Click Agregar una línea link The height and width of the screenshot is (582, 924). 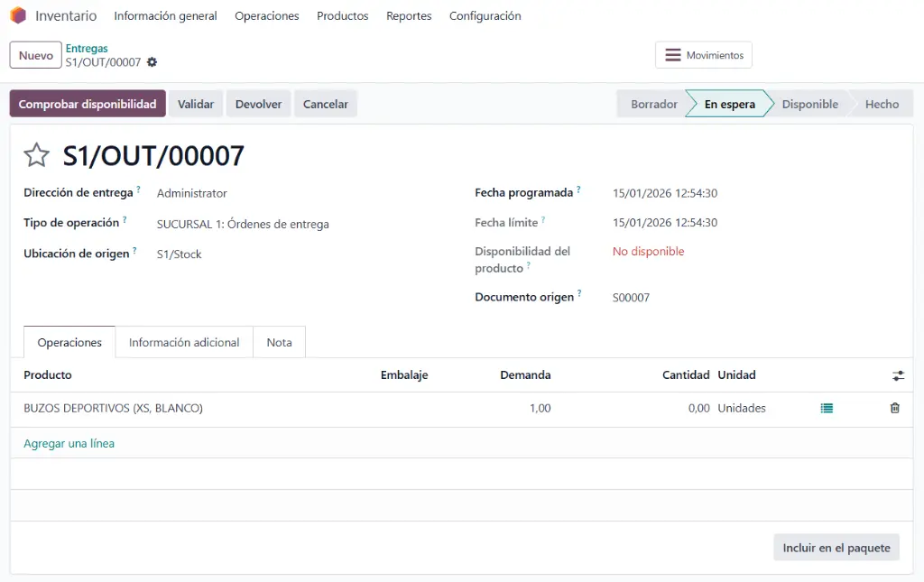click(x=69, y=444)
